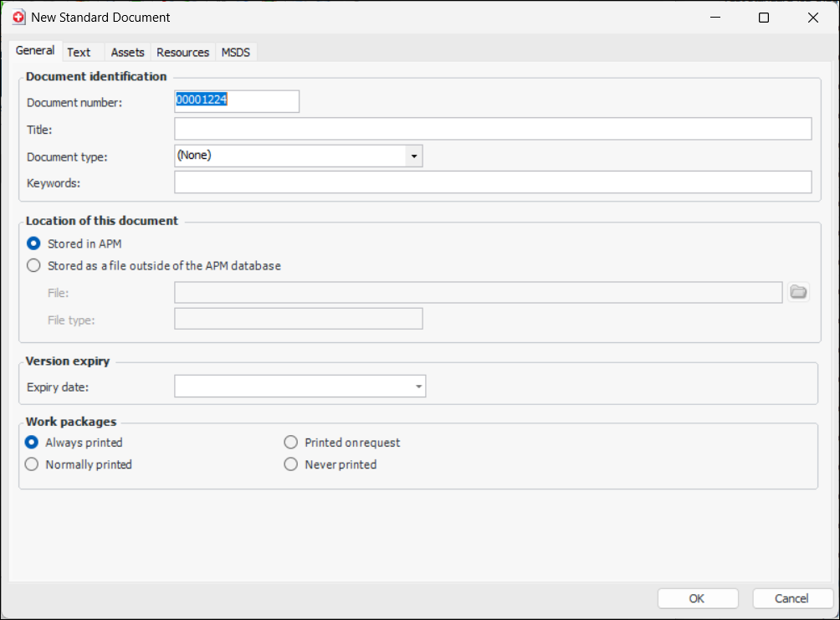Maximize the New Standard Document window

[763, 18]
